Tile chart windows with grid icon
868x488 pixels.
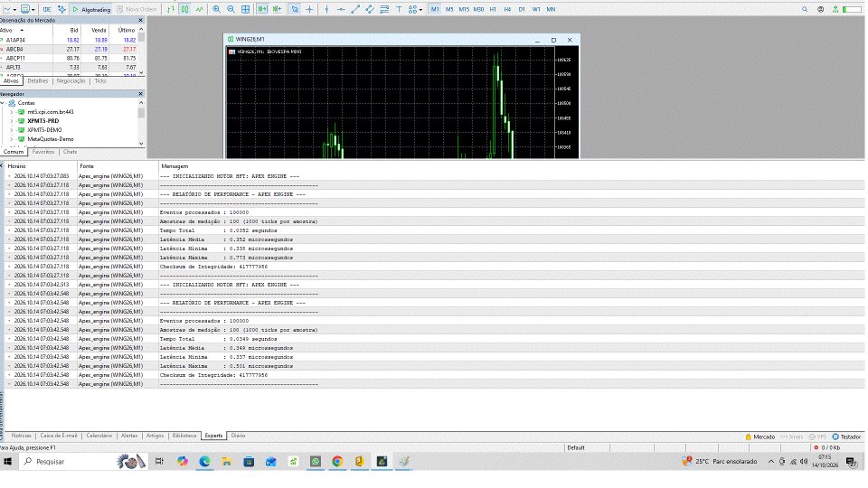pos(245,9)
